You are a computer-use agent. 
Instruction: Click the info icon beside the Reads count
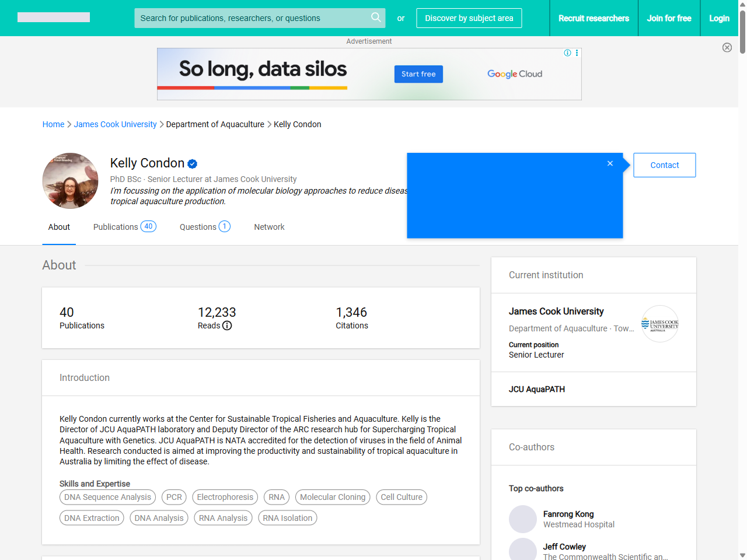point(227,326)
